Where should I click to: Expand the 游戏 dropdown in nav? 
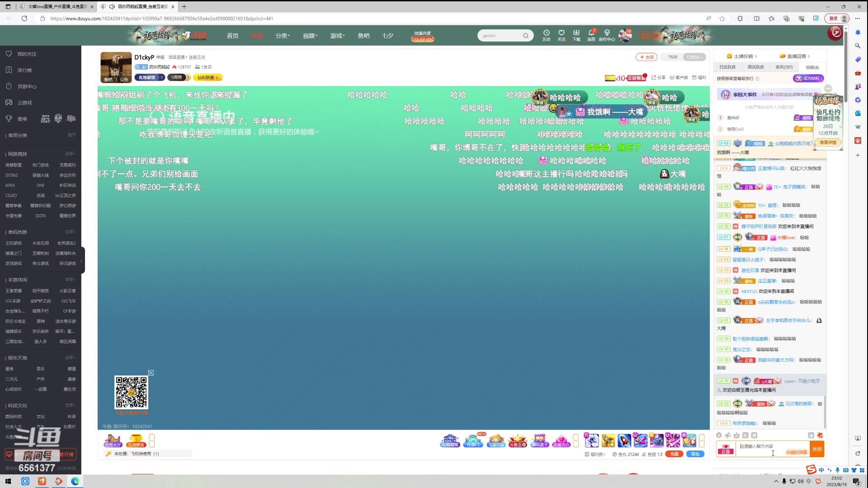337,36
